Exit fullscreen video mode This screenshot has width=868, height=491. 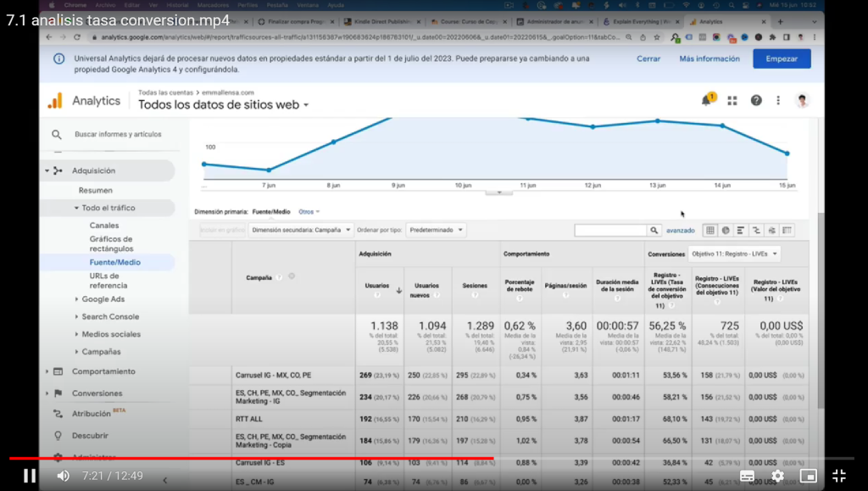coord(839,476)
